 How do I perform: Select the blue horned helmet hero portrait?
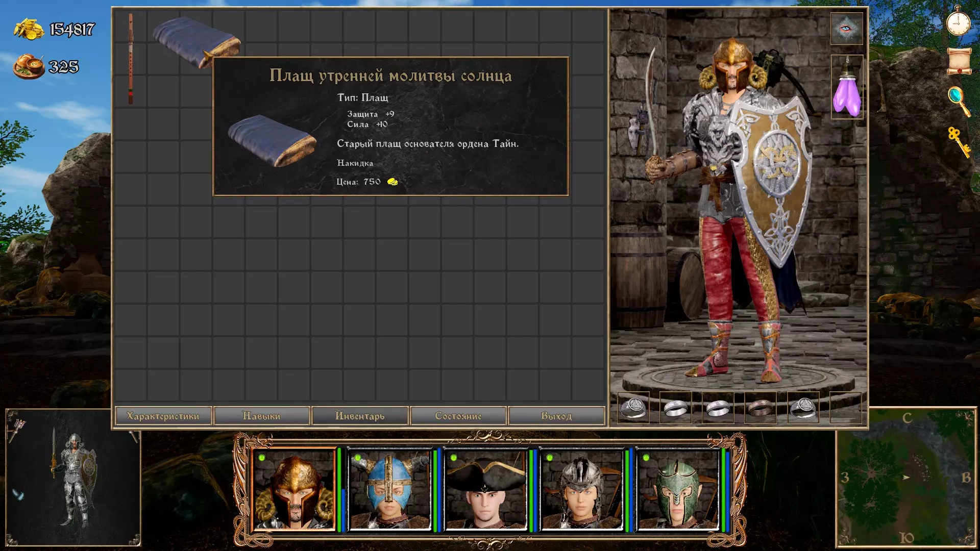[390, 490]
